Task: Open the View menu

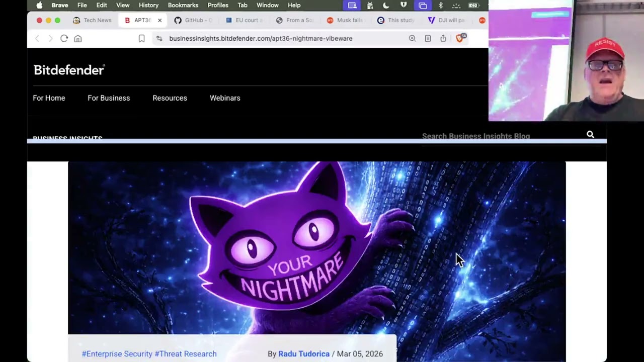Action: pyautogui.click(x=123, y=6)
